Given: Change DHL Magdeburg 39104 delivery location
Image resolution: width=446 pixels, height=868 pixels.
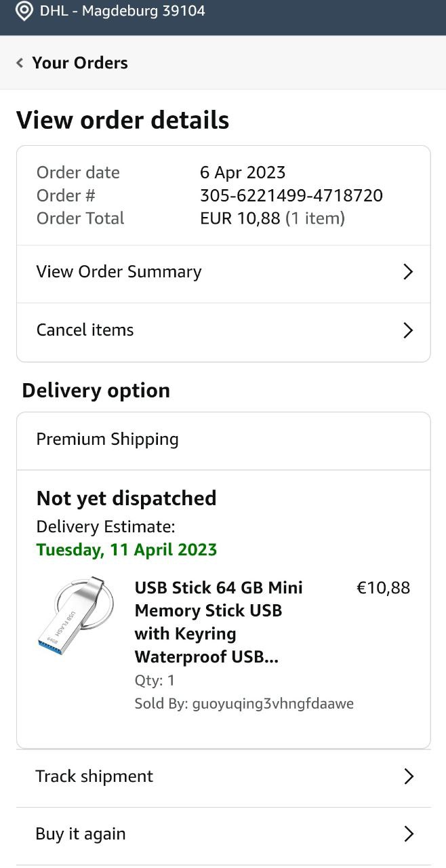Looking at the screenshot, I should (122, 12).
